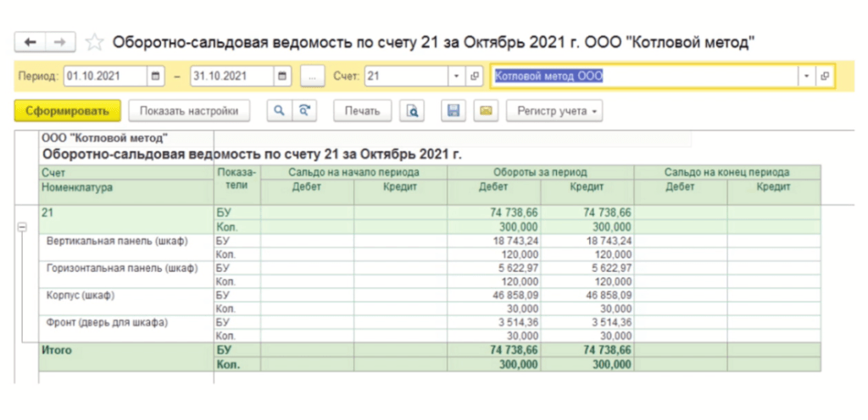Click the back navigation arrow
Screen dimensions: 868x420
coord(31,41)
